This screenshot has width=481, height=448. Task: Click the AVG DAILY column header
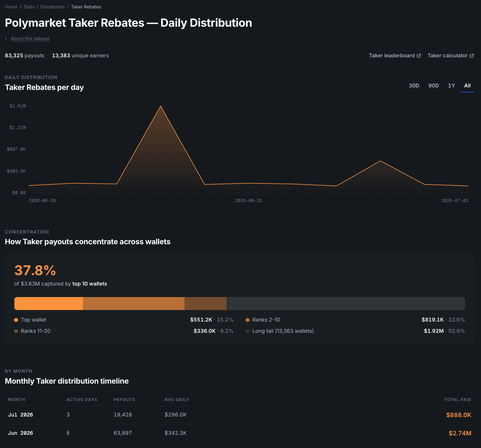coord(177,399)
